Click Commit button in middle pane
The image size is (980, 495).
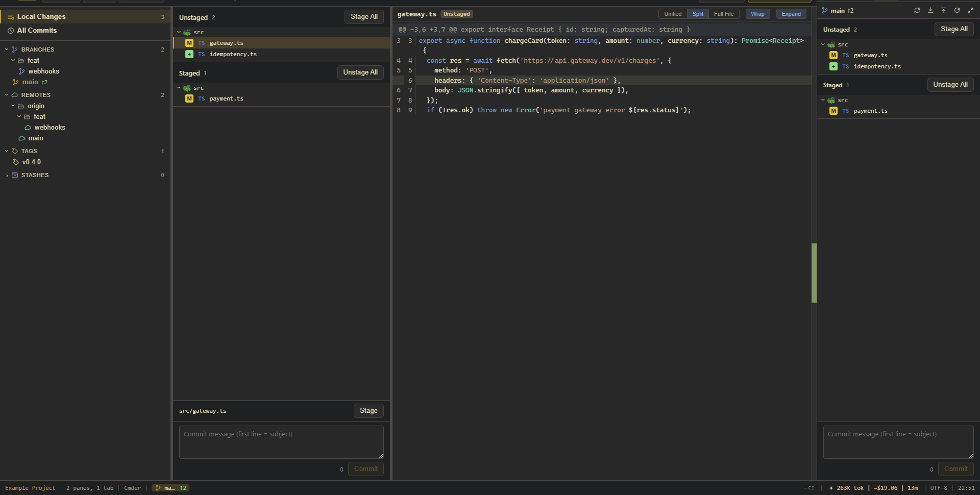366,469
